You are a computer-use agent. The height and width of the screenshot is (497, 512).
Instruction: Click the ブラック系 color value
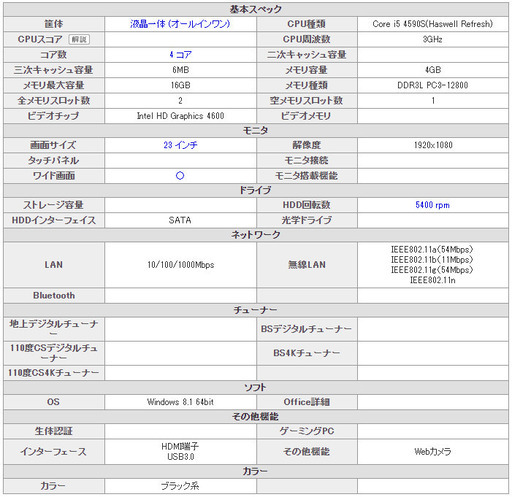180,486
